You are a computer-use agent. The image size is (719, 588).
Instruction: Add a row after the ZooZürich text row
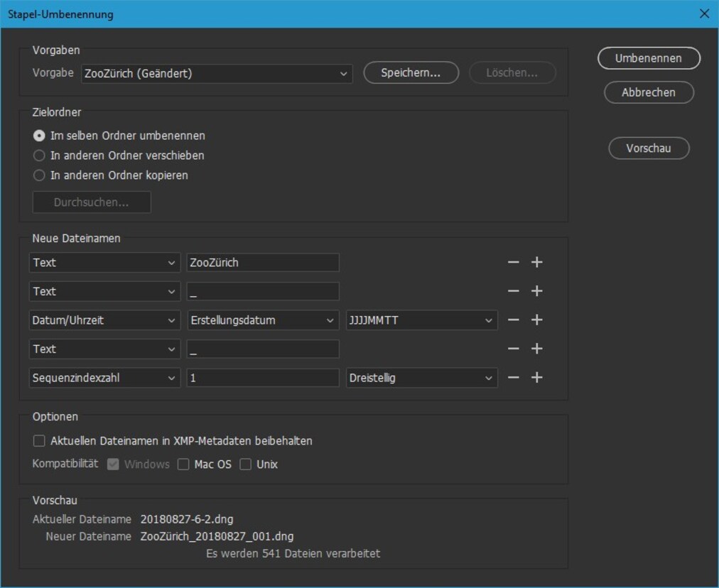tap(537, 263)
